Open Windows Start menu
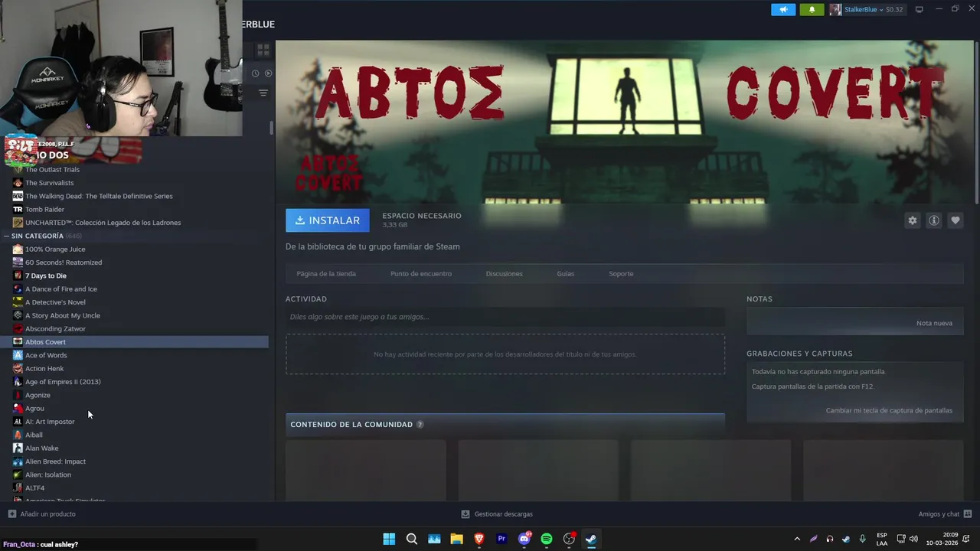 coord(389,539)
